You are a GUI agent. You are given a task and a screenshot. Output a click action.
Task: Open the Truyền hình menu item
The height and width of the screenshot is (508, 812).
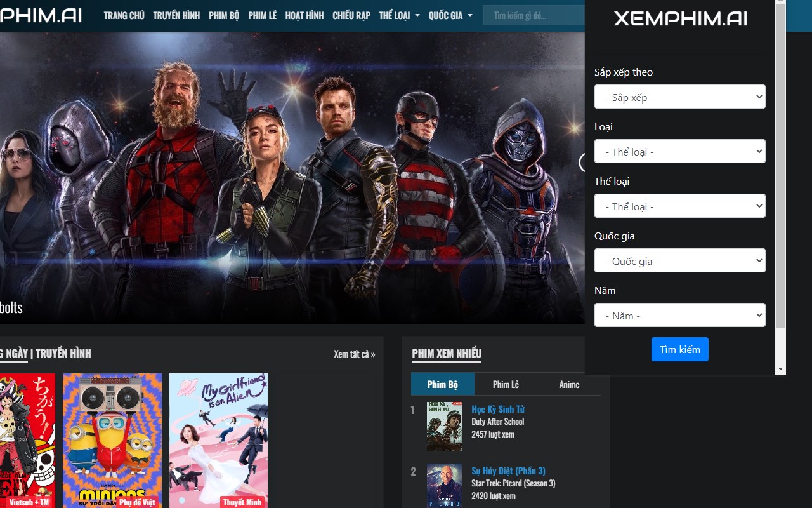coord(176,15)
